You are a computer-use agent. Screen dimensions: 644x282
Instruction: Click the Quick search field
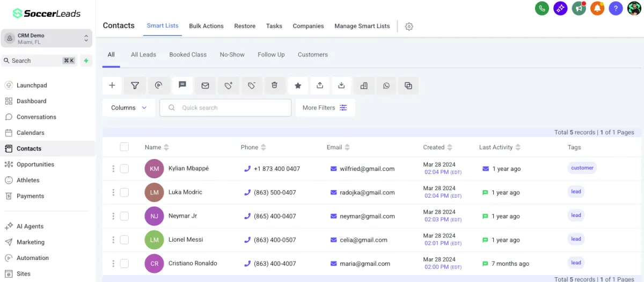pos(225,108)
